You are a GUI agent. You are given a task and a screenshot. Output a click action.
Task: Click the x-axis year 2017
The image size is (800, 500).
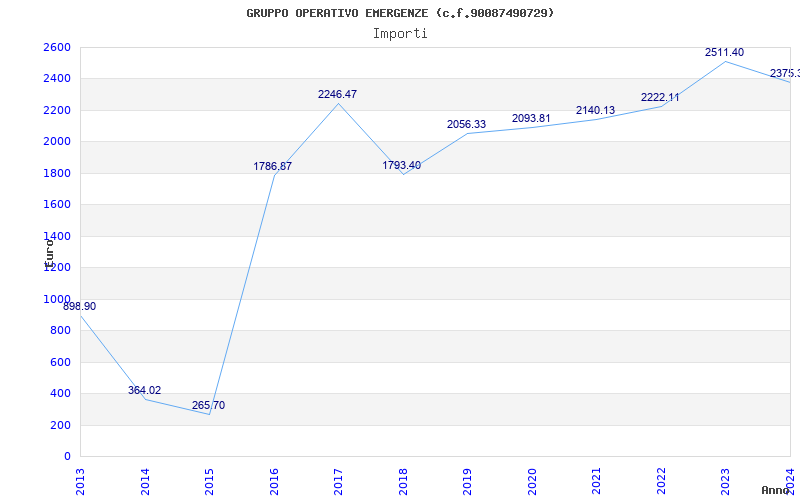click(x=338, y=482)
